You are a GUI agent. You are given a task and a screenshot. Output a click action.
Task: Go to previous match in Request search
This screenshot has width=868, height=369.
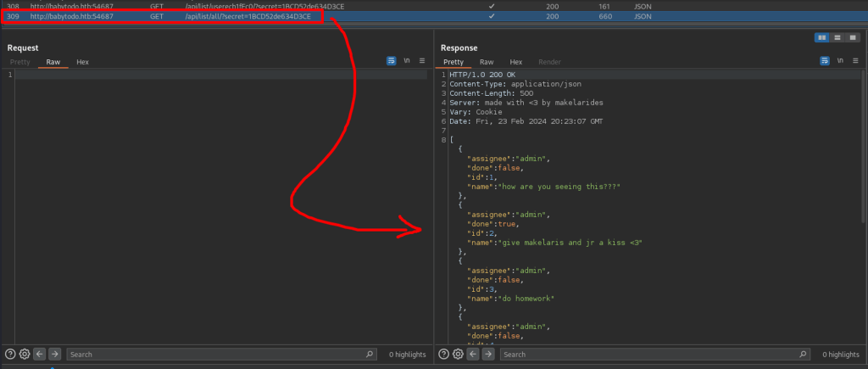tap(40, 354)
